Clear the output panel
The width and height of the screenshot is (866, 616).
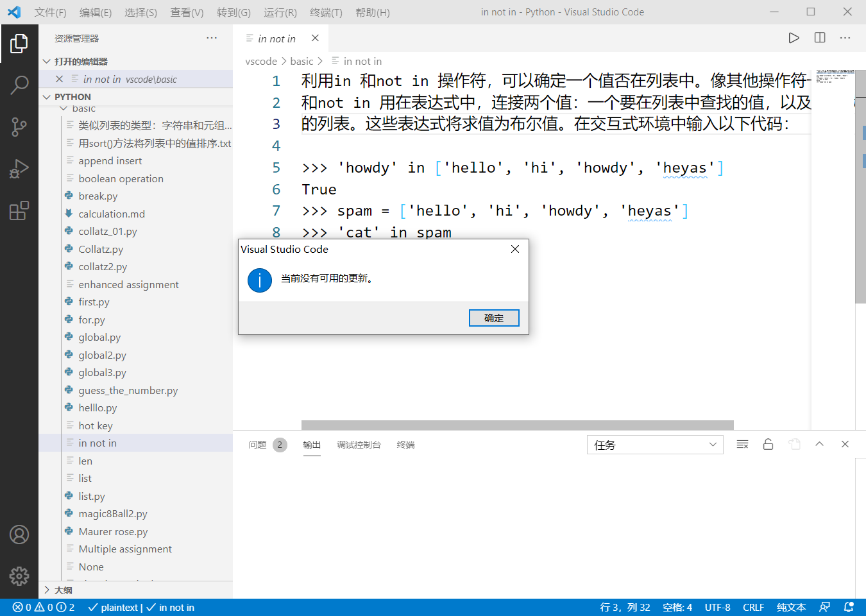click(742, 443)
